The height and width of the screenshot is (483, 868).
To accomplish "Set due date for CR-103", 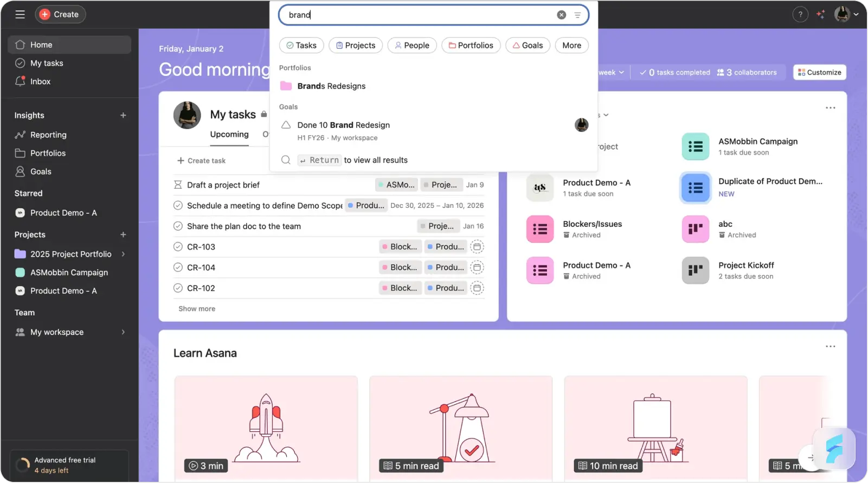I will point(477,247).
